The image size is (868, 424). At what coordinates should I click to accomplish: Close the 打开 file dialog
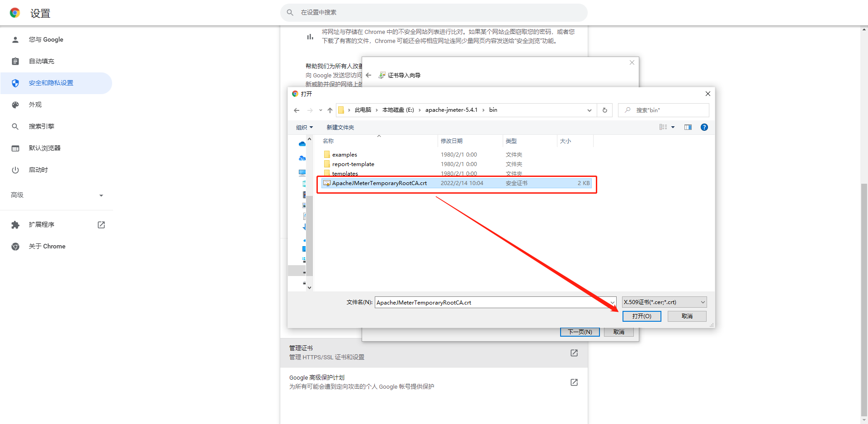[708, 94]
